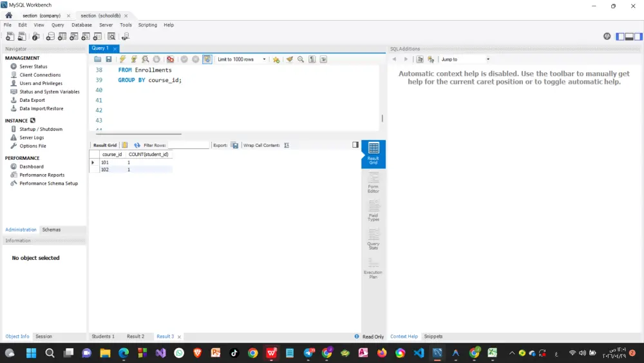Screen dimensions: 644x363
Task: Close the Query 1 editor tab
Action: (x=115, y=48)
